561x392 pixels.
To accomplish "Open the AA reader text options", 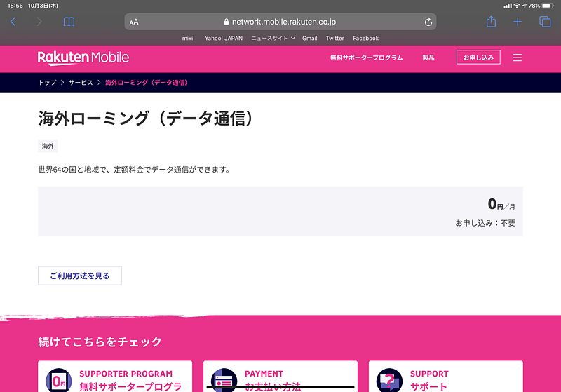I will (134, 22).
